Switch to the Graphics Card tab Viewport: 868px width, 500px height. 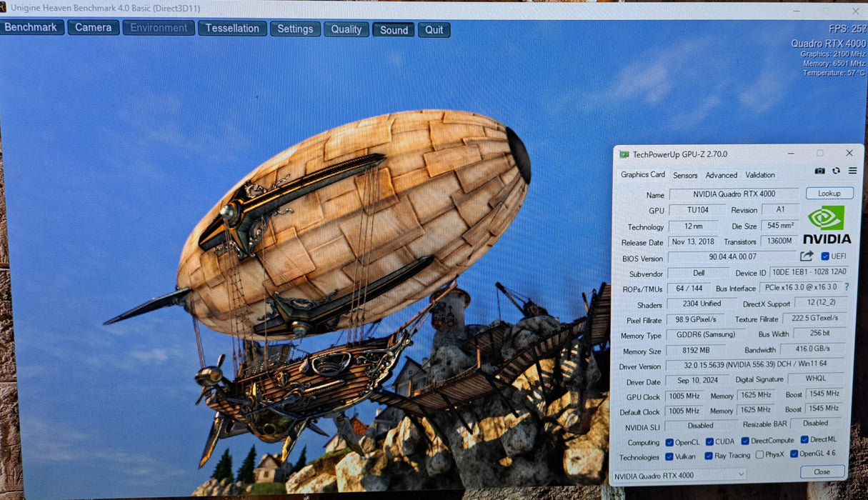pyautogui.click(x=642, y=174)
